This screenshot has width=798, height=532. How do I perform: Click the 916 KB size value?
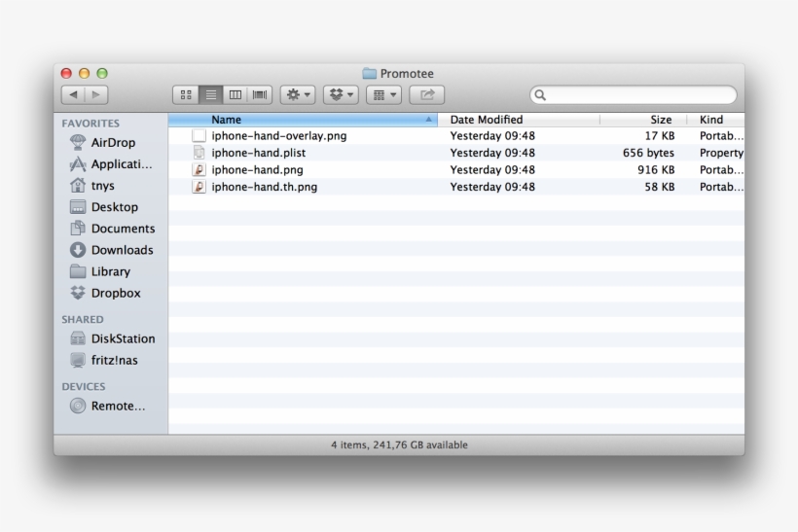[656, 170]
